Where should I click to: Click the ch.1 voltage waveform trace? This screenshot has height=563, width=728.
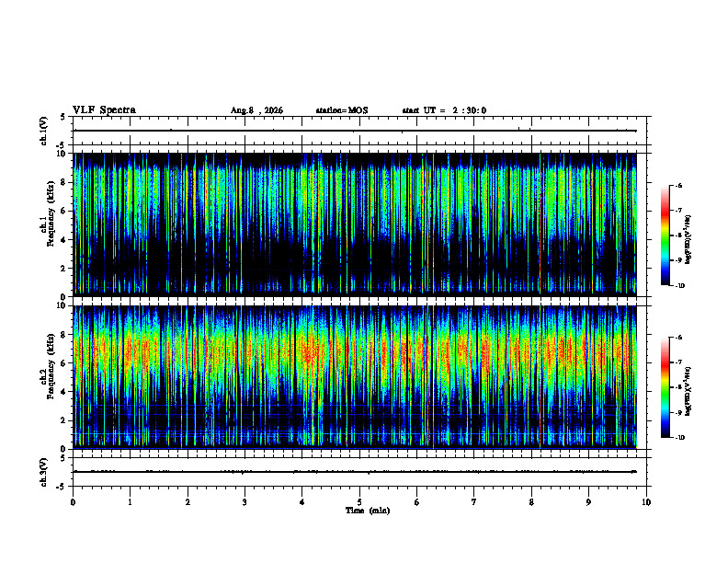[355, 131]
